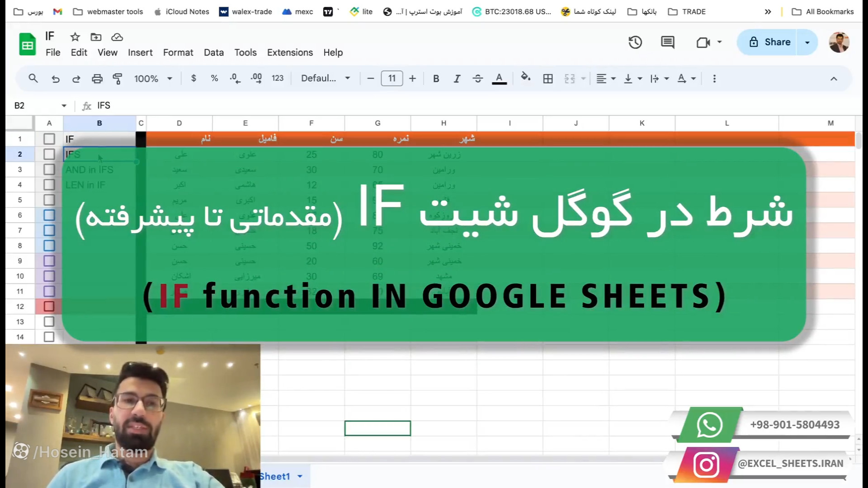Move the document to a folder
Image resolution: width=868 pixels, height=488 pixels.
point(96,37)
